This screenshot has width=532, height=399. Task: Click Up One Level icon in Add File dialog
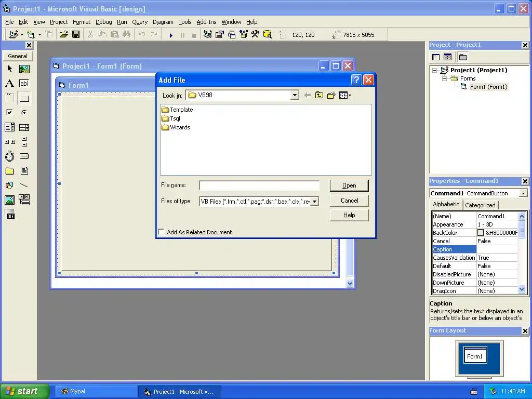click(x=319, y=96)
